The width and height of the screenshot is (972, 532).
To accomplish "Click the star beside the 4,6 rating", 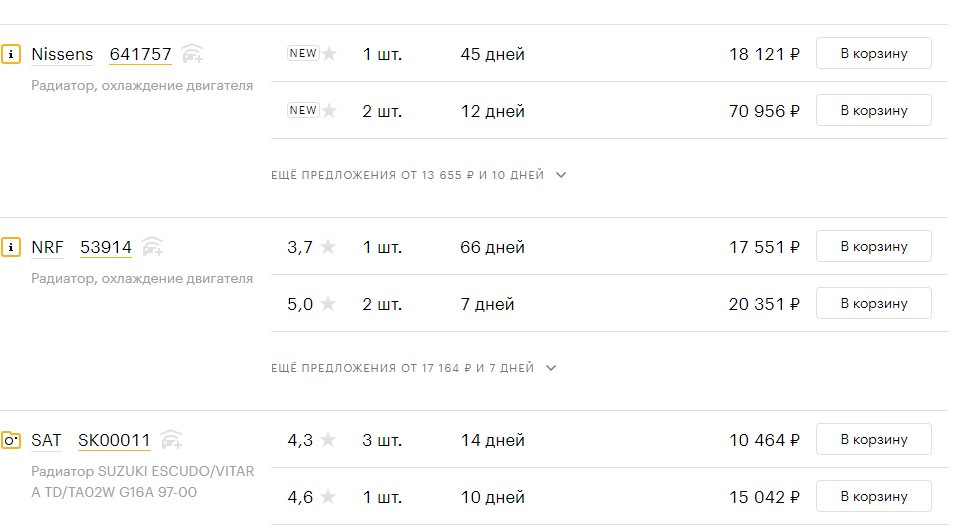I will point(328,497).
